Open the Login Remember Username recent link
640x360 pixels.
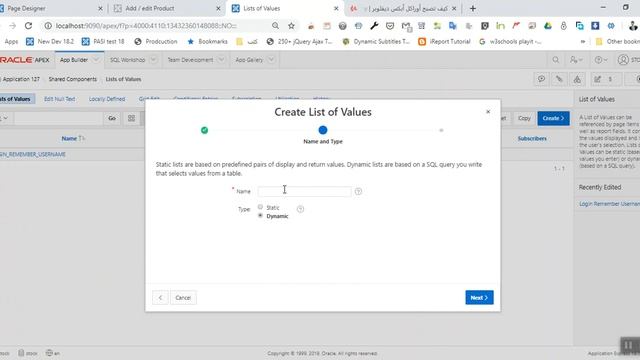609,204
